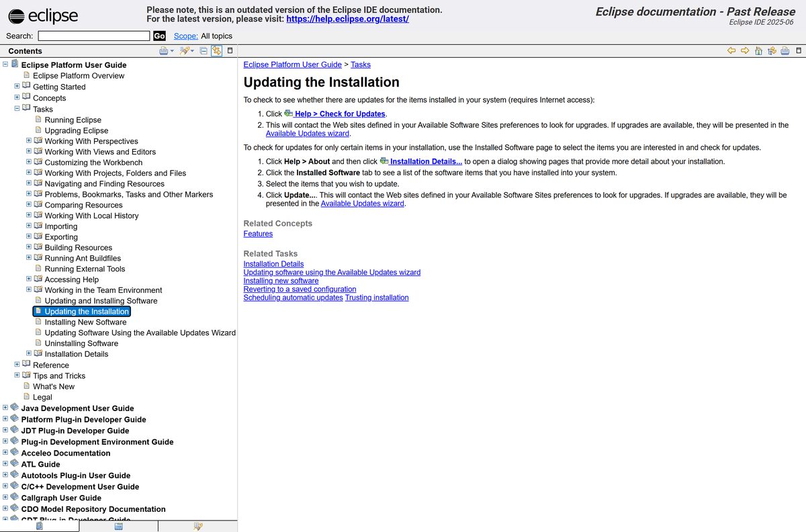Open Scheduling automatic updates link
This screenshot has width=806, height=532.
point(293,298)
